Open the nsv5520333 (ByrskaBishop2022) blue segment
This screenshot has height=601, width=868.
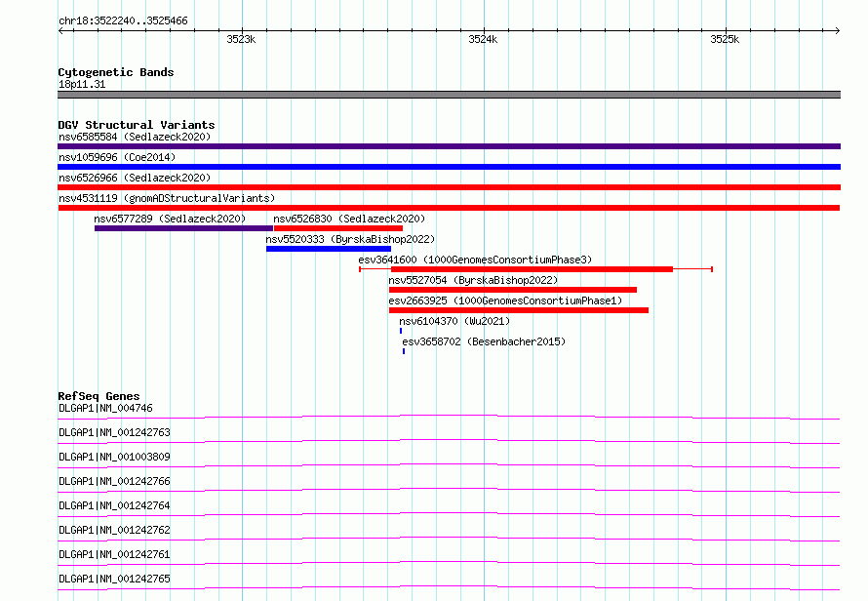329,249
